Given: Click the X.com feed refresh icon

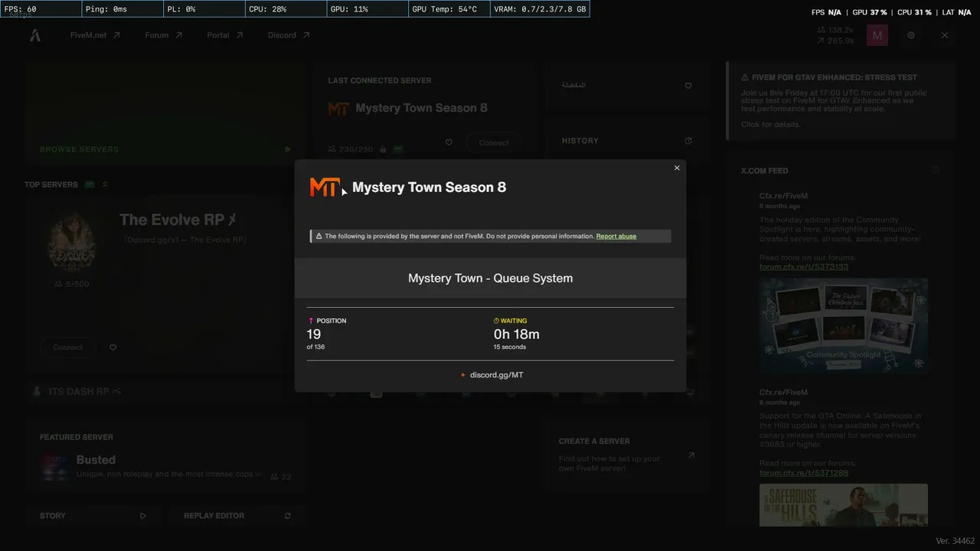Looking at the screenshot, I should click(x=936, y=171).
